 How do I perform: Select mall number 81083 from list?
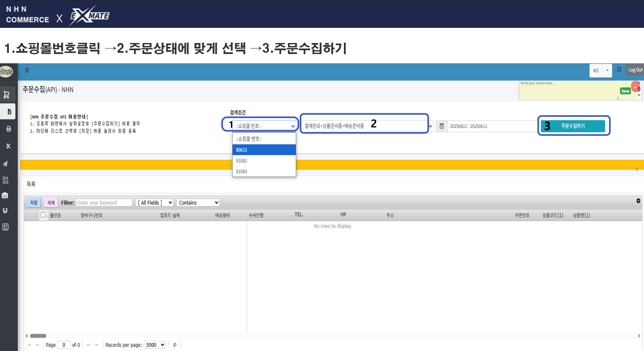coord(264,171)
